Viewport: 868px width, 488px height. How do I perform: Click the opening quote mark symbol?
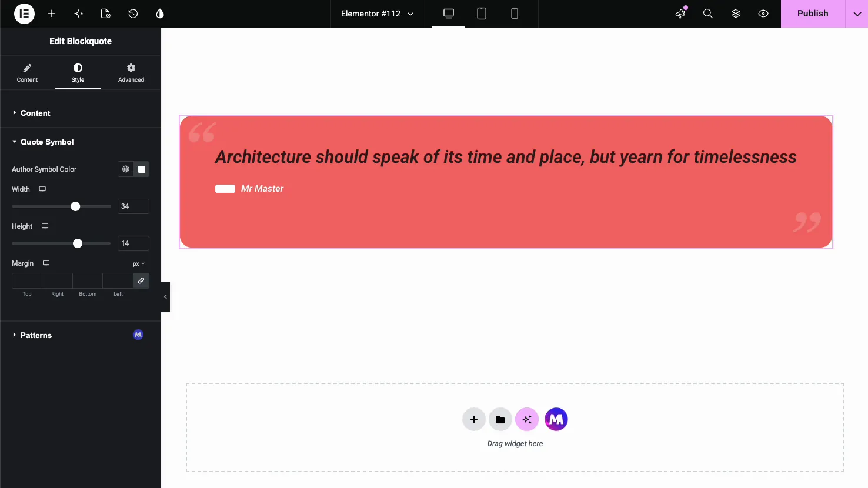point(202,132)
